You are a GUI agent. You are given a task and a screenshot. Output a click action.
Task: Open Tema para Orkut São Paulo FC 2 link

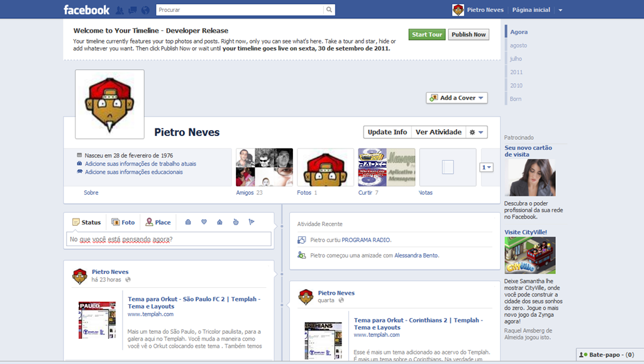pyautogui.click(x=194, y=303)
